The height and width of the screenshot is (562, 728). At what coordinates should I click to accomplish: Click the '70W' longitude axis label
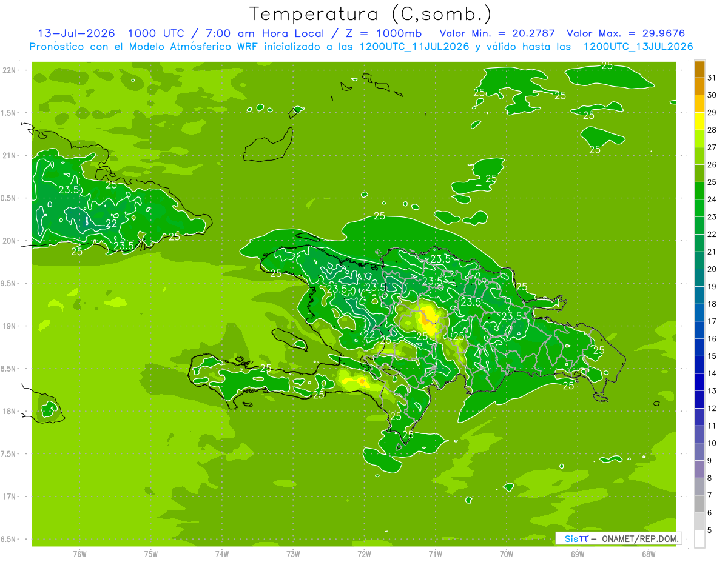[507, 554]
